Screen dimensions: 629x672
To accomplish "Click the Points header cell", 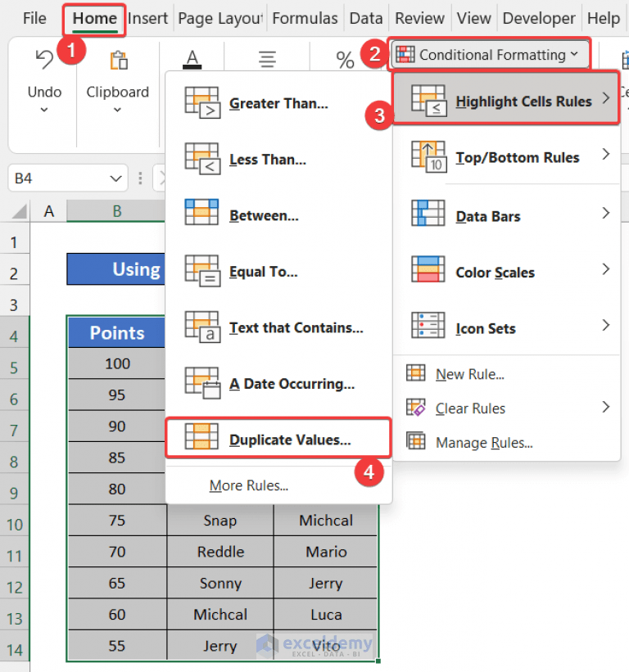I will (116, 333).
